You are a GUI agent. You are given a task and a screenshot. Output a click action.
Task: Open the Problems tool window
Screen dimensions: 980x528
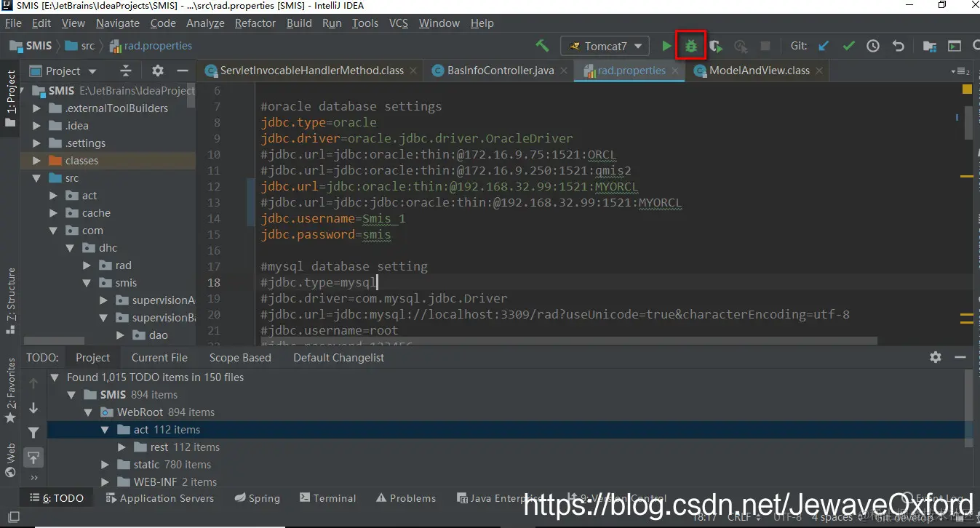pyautogui.click(x=406, y=498)
